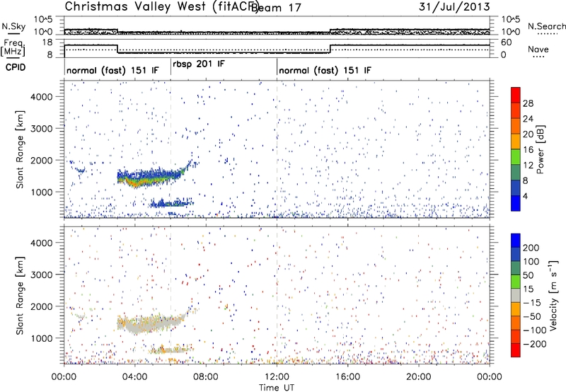This screenshot has width=566, height=392.
Task: Click the left 10^5 noise axis tick
Action: (43, 19)
